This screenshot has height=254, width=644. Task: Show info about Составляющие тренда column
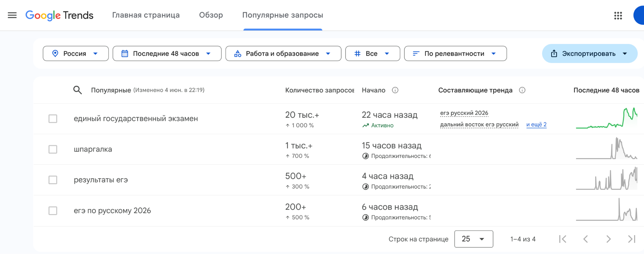pos(522,90)
